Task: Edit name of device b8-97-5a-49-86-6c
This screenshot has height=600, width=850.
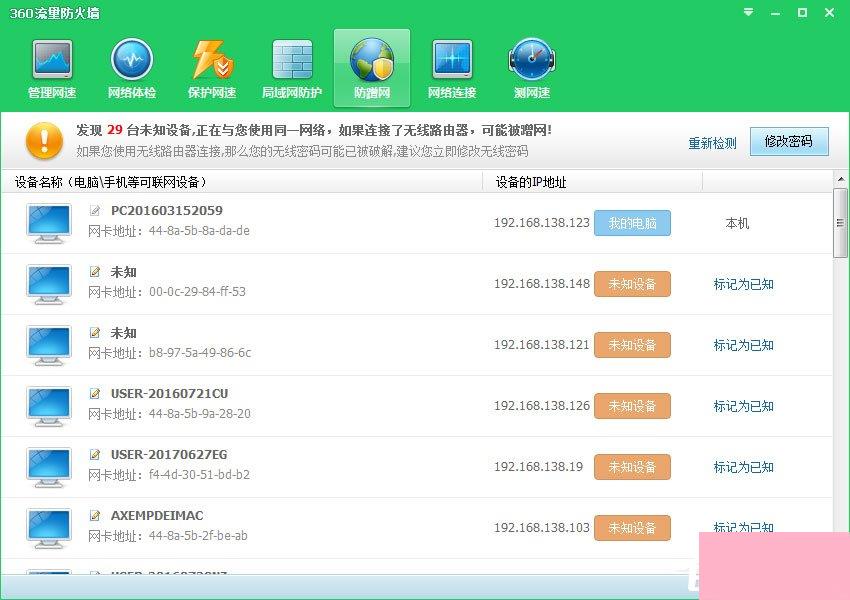Action: click(95, 332)
